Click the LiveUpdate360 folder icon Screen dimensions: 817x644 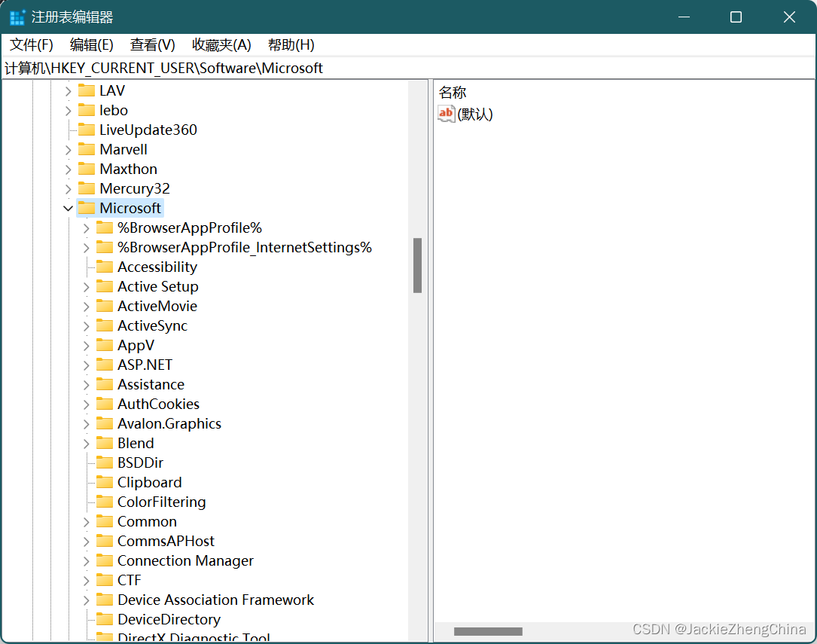[x=87, y=130]
